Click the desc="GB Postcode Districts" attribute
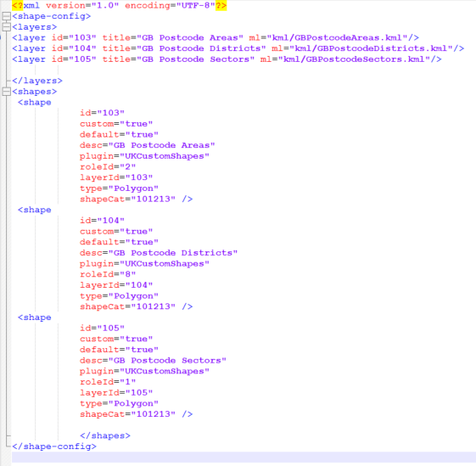Image resolution: width=476 pixels, height=466 pixels. 159,253
